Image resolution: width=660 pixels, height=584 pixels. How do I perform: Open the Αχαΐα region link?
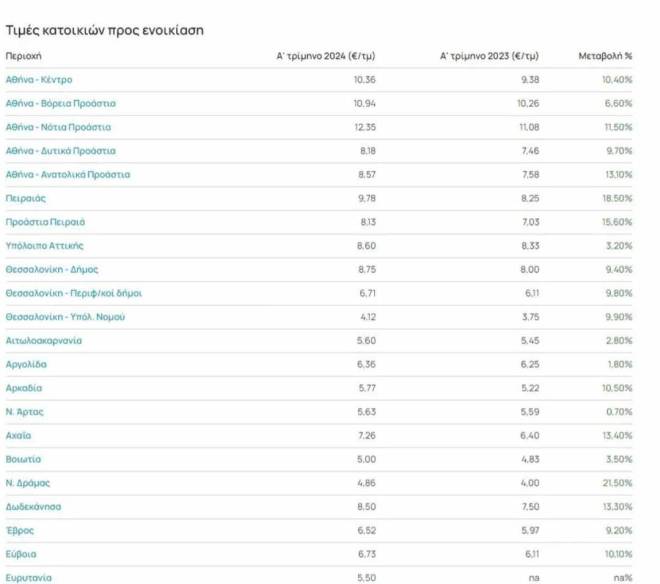19,436
